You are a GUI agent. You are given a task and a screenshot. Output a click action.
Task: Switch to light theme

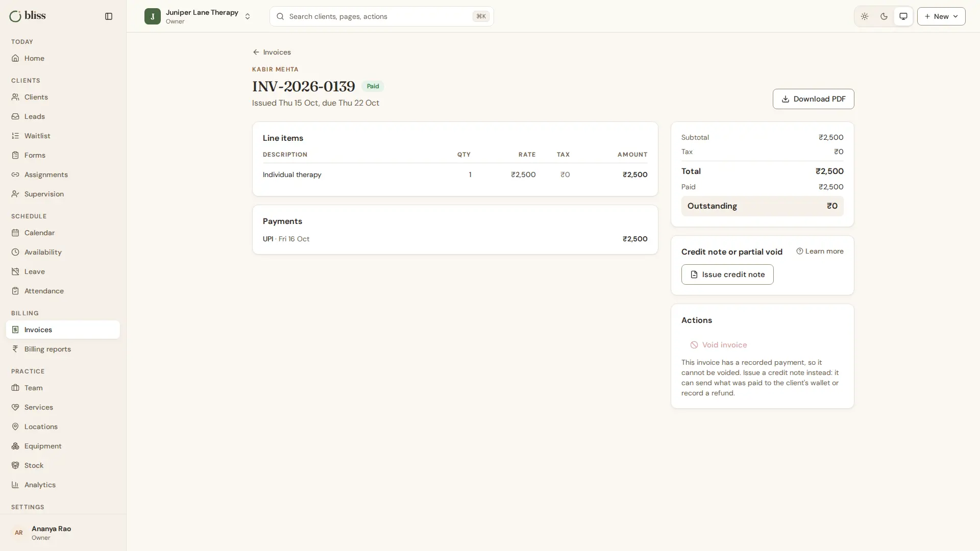865,16
